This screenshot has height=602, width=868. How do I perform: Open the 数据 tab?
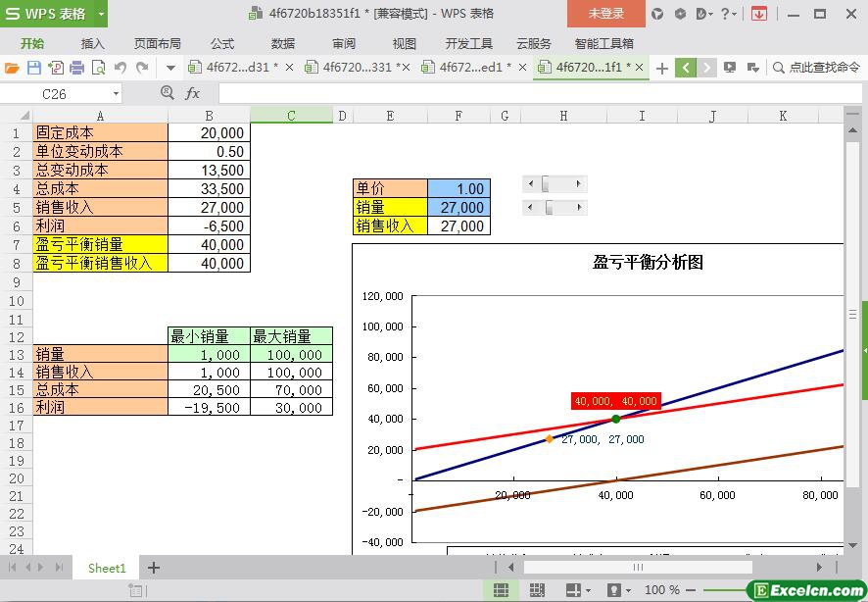pyautogui.click(x=283, y=44)
